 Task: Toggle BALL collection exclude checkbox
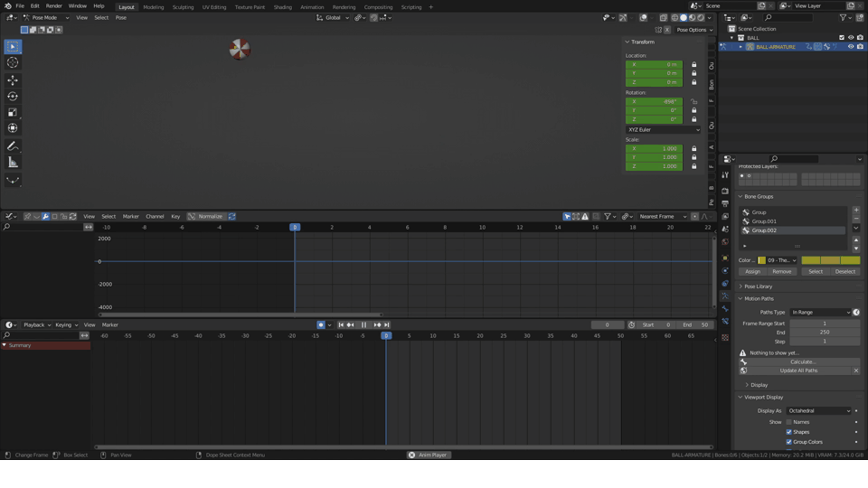pyautogui.click(x=842, y=38)
